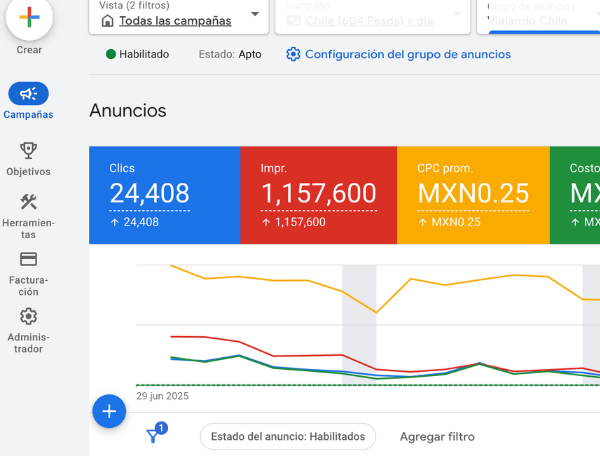Click the blue floating add ad button
Image resolution: width=600 pixels, height=456 pixels.
coord(109,411)
